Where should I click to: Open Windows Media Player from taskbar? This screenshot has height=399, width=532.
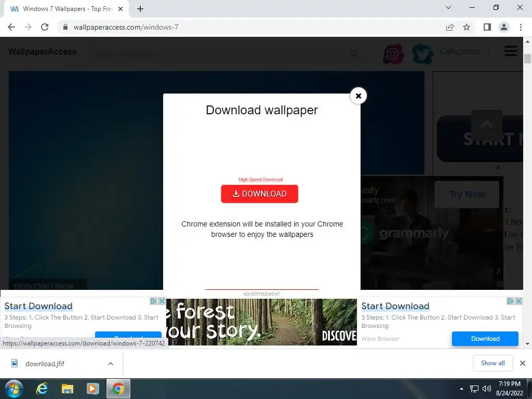point(92,389)
